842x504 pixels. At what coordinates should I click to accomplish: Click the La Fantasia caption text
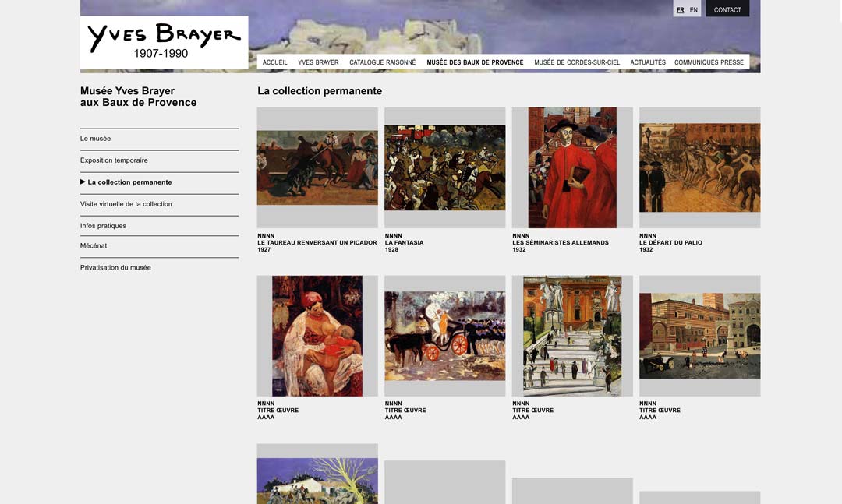click(405, 242)
